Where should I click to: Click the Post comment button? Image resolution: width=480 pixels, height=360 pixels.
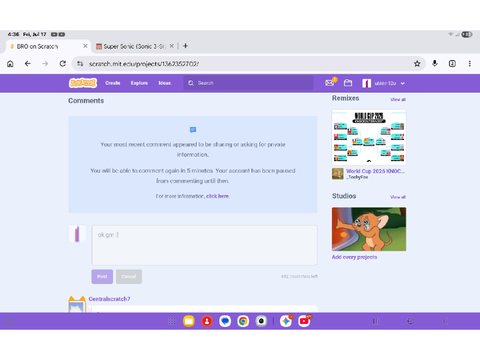[102, 276]
